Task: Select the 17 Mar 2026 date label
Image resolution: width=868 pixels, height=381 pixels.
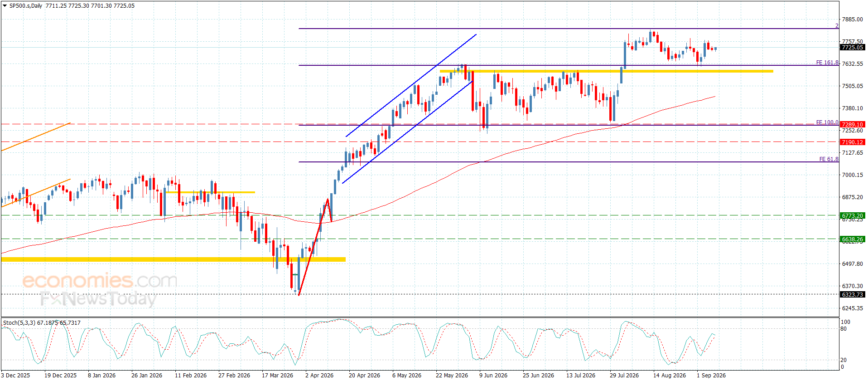Action: click(277, 376)
